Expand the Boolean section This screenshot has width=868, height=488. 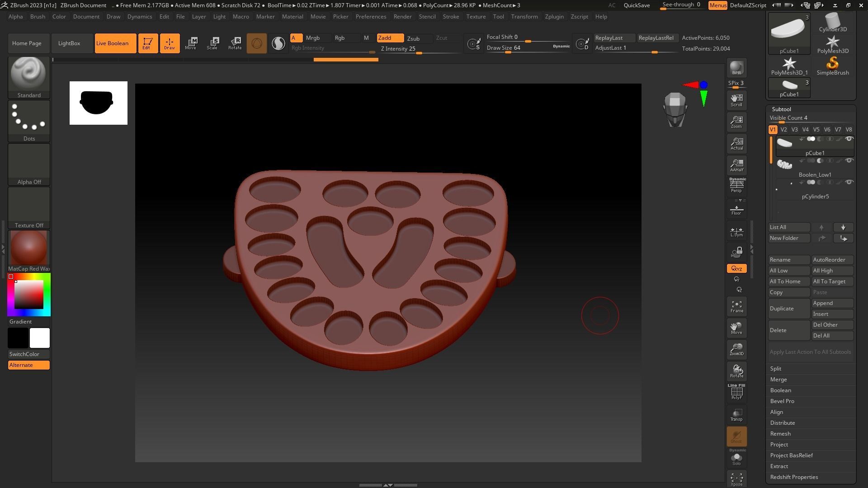781,390
